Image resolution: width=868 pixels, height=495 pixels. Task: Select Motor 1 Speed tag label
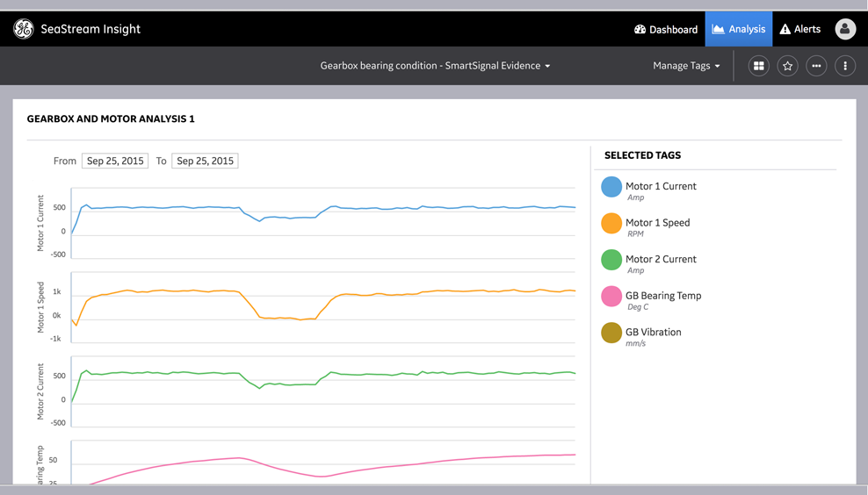[x=658, y=222]
